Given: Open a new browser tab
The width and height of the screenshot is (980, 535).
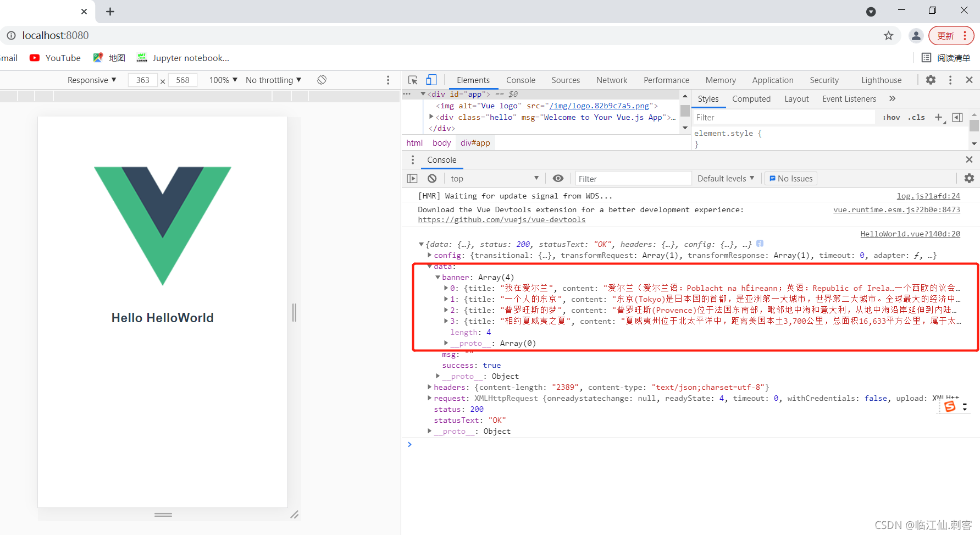Looking at the screenshot, I should click(110, 12).
